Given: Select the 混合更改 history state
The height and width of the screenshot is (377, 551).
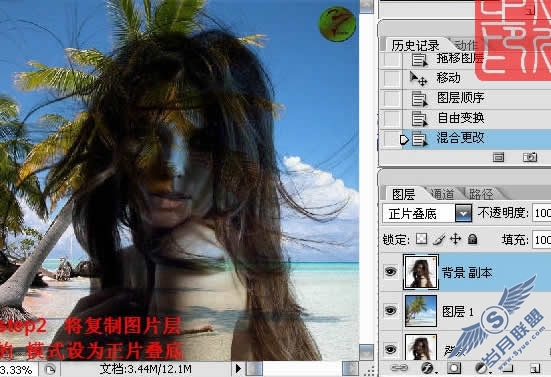Looking at the screenshot, I should [x=477, y=138].
